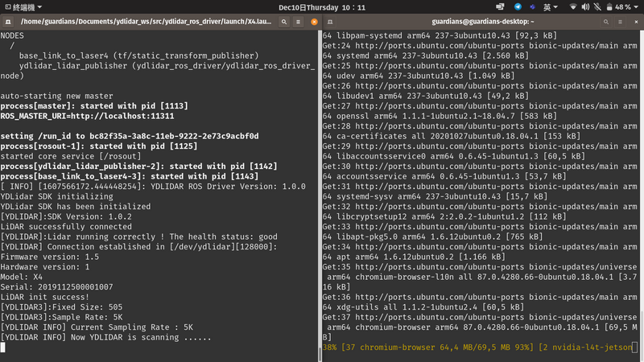Click the volume speaker icon
This screenshot has height=362, width=644.
[585, 7]
